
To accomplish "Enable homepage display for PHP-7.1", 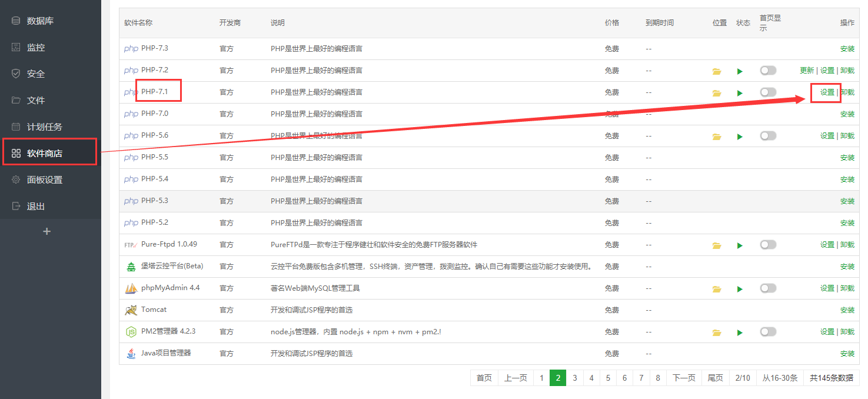I will click(x=768, y=92).
